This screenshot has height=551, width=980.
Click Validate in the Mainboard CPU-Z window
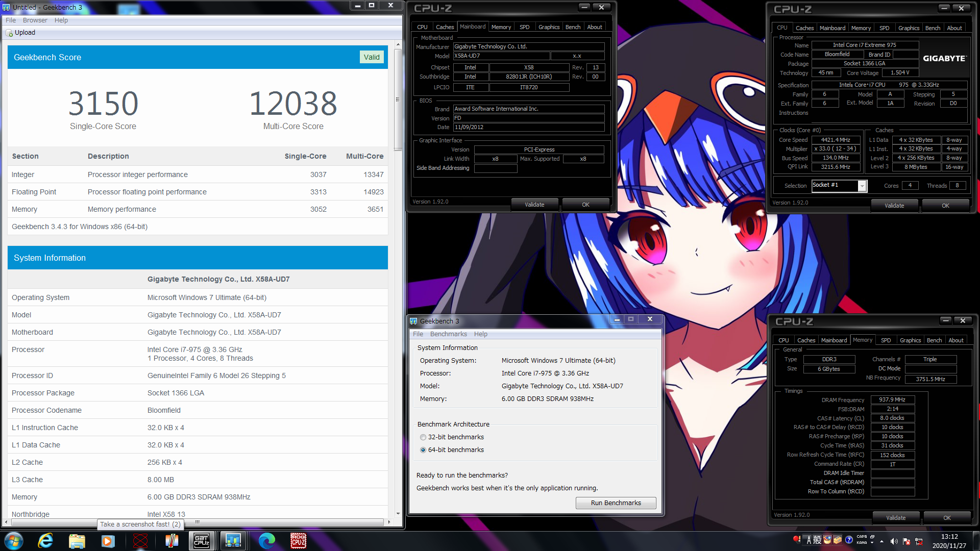point(534,205)
